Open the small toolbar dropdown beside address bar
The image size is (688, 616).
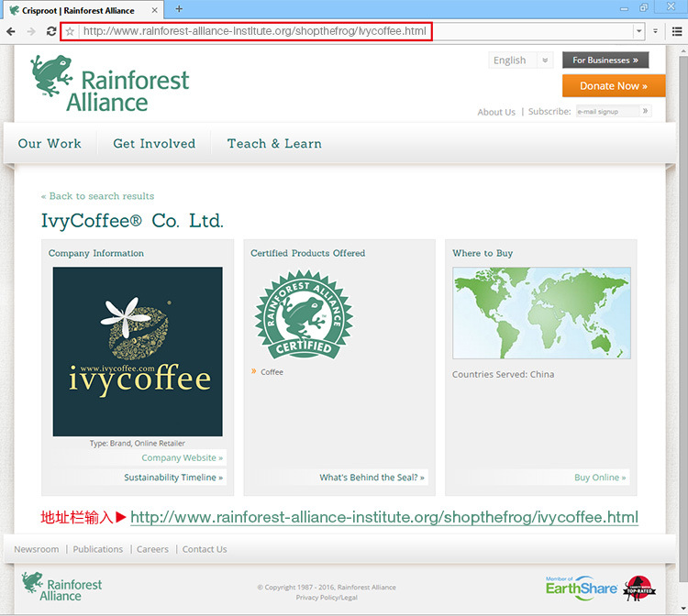click(x=655, y=31)
